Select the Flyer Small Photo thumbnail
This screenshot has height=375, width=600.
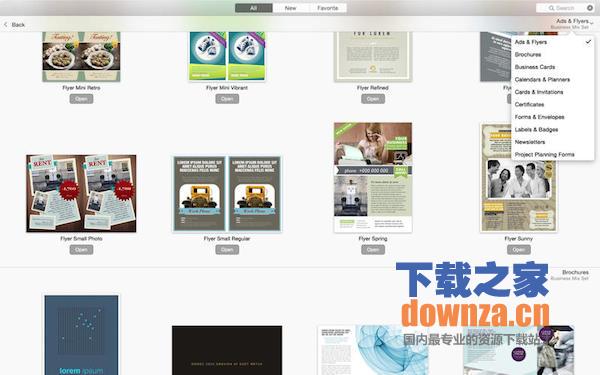point(81,194)
